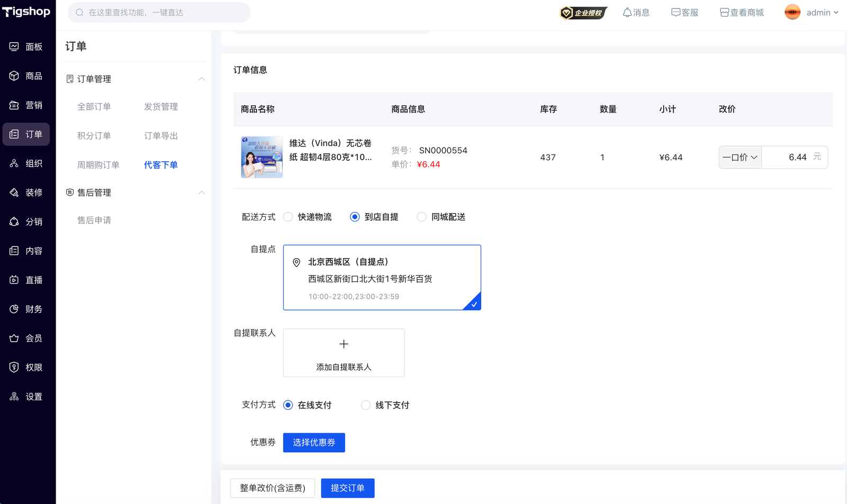Open 装修 decoration section icon
This screenshot has height=504, width=847.
14,193
